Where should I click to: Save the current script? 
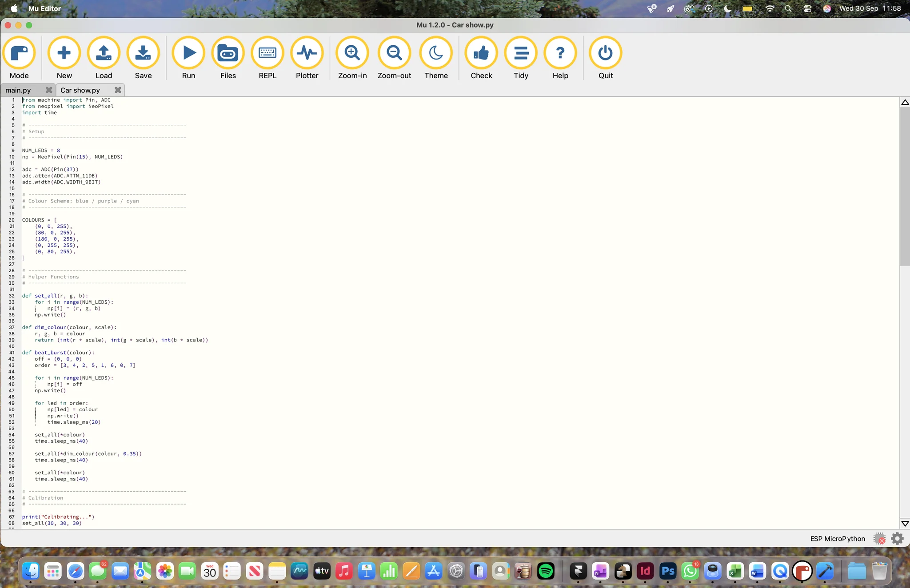143,58
